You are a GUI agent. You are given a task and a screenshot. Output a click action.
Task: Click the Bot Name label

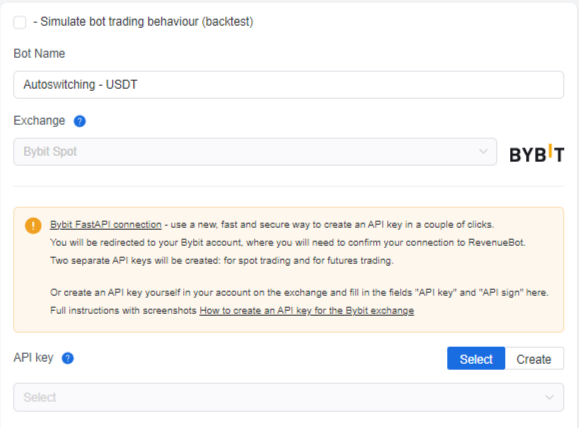pyautogui.click(x=39, y=54)
